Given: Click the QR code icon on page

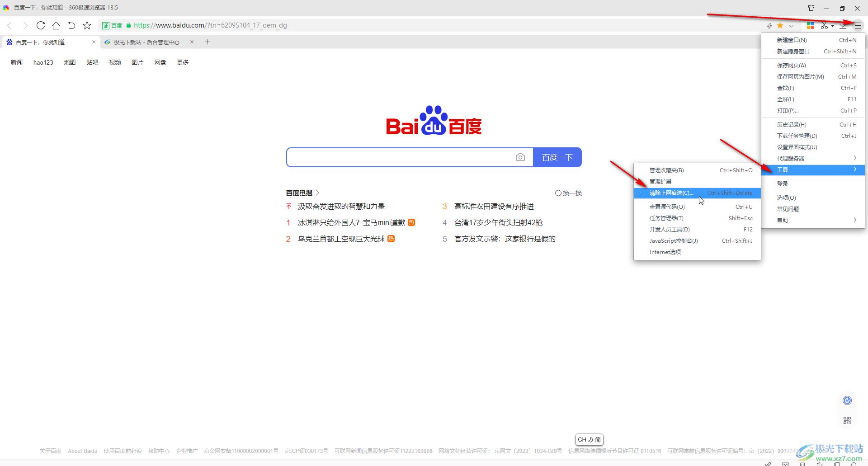Looking at the screenshot, I should click(x=847, y=420).
